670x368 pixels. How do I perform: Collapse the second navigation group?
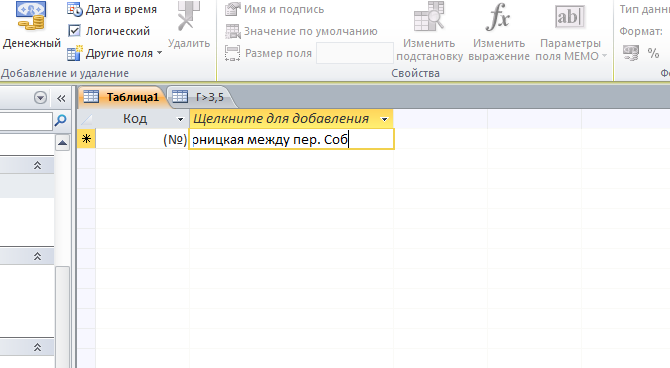tap(37, 256)
